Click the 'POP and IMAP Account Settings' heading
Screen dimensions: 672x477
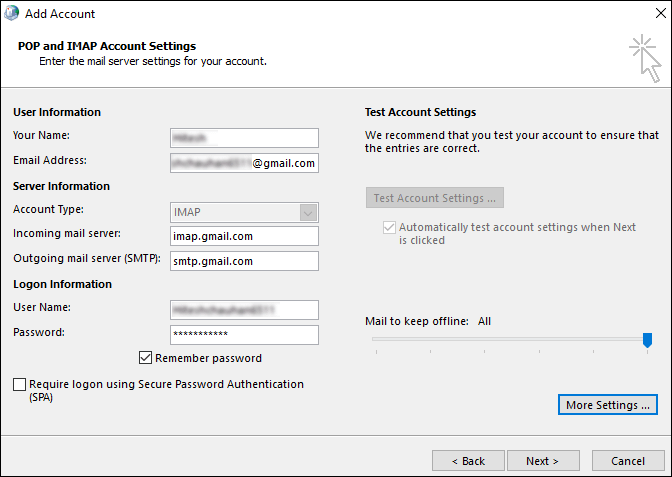pyautogui.click(x=107, y=46)
